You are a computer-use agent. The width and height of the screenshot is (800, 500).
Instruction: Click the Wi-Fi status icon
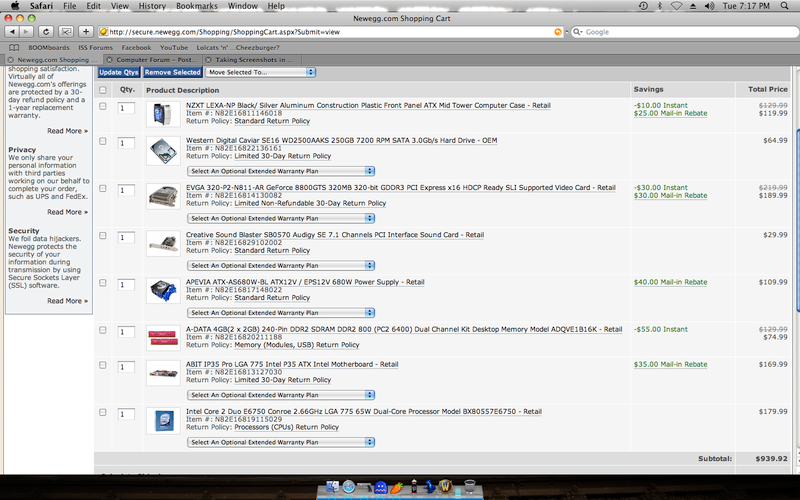pos(677,6)
